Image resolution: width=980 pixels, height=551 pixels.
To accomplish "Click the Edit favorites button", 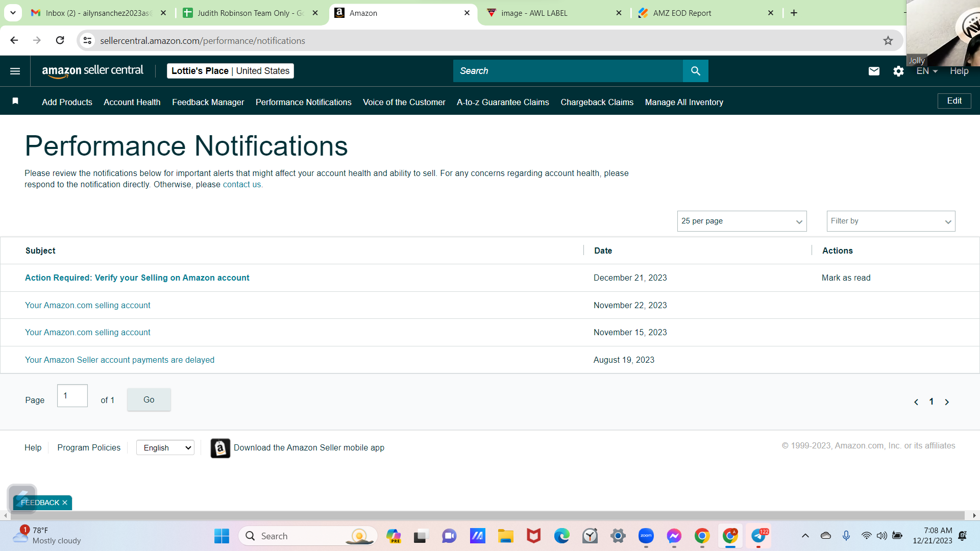I will click(x=954, y=101).
